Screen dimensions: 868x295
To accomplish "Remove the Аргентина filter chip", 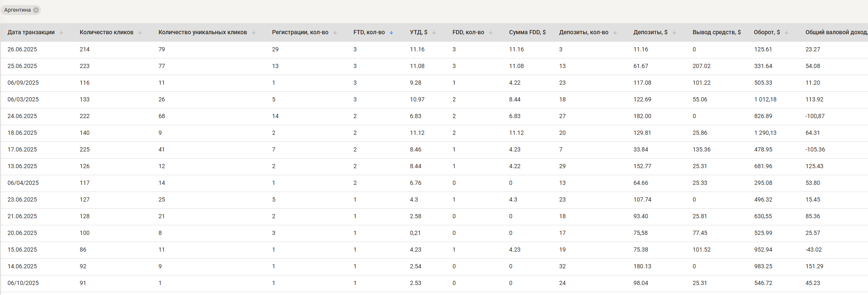I will click(36, 10).
